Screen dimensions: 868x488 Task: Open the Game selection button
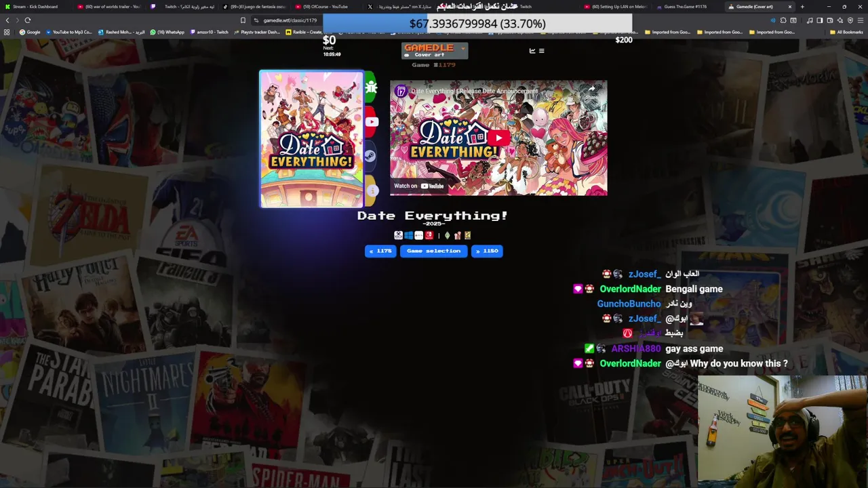point(433,251)
